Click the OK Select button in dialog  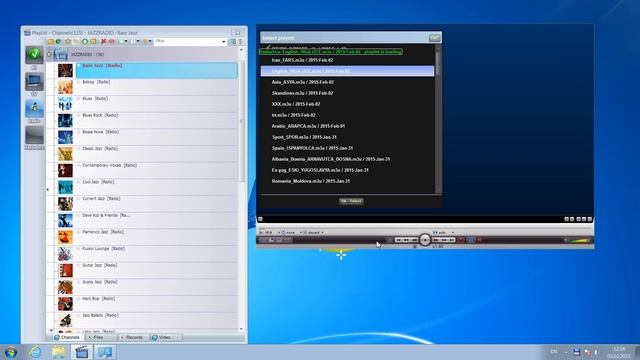(351, 201)
